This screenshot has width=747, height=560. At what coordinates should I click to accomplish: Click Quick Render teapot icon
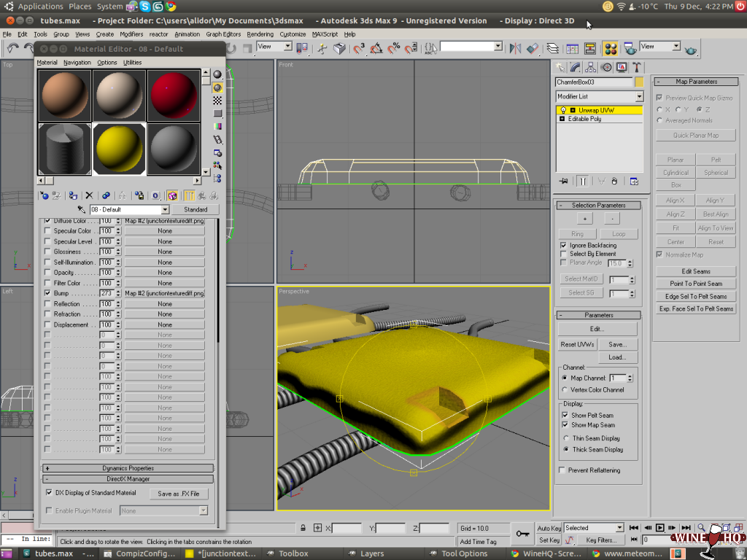point(691,49)
